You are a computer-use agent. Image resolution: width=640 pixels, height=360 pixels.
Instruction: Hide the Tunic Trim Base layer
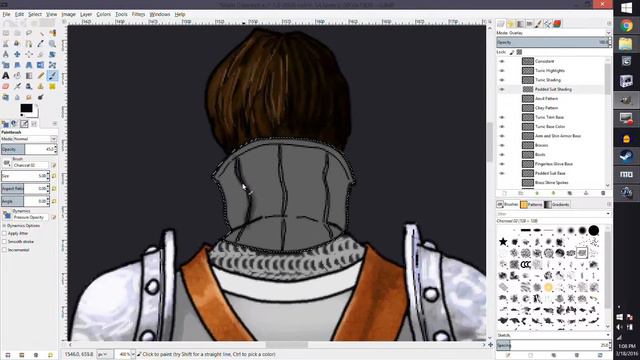click(502, 117)
